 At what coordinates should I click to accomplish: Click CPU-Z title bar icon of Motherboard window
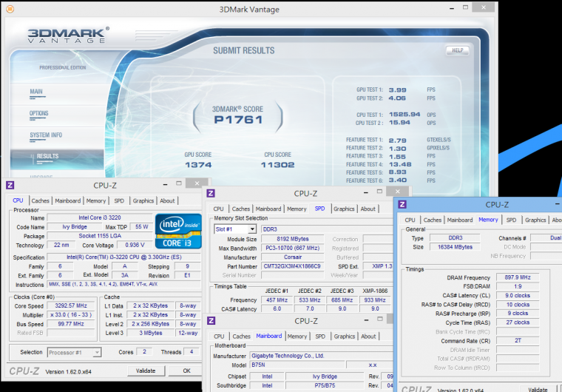[211, 321]
